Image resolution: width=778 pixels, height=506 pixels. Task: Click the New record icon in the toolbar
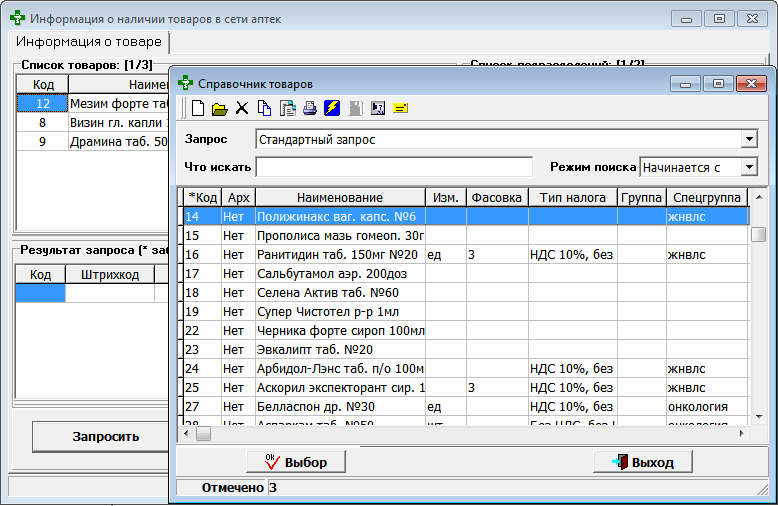(197, 108)
